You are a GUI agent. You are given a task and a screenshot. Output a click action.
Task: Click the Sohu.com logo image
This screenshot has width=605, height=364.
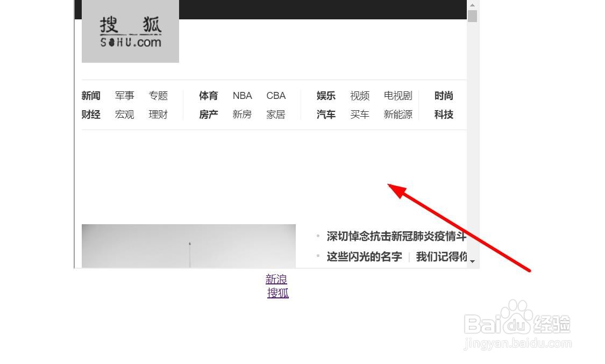point(130,31)
